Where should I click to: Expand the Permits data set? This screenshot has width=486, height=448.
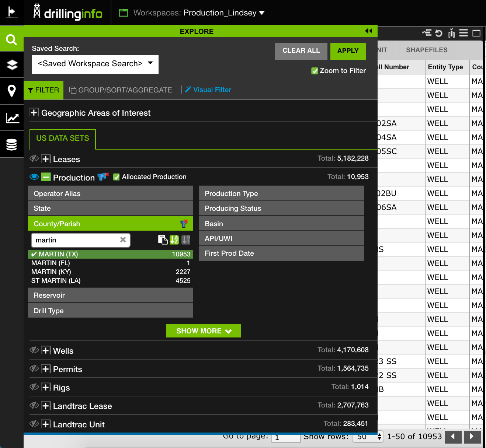click(46, 369)
